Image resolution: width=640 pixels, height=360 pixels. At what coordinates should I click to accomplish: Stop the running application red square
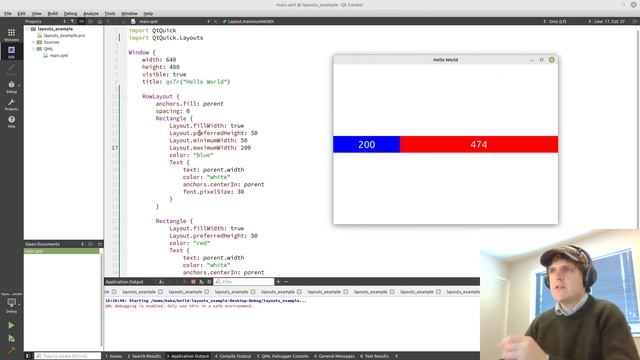193,282
